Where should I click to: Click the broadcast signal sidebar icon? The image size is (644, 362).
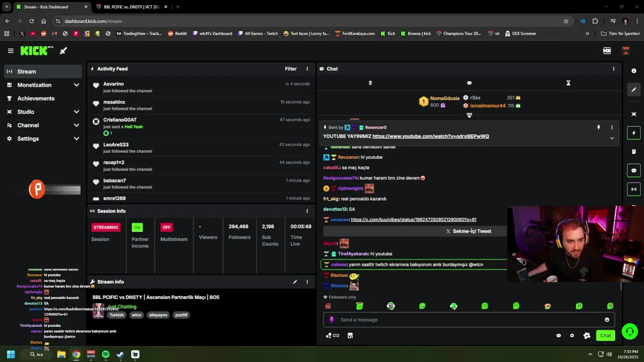click(634, 190)
